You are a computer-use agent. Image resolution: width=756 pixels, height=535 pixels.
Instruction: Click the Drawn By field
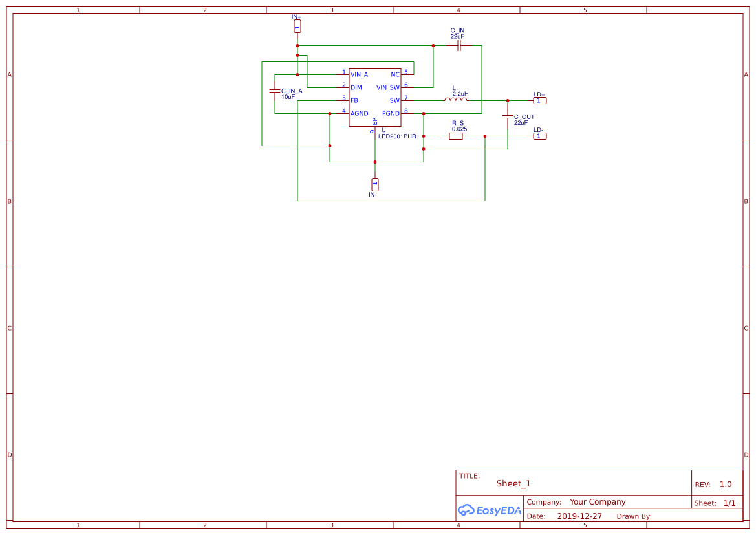point(636,516)
